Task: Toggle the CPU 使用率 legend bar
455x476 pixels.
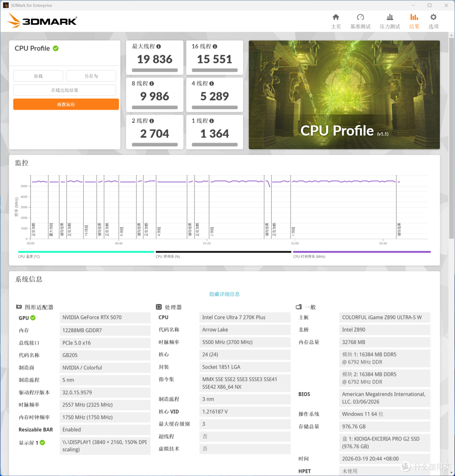Action: pos(223,252)
